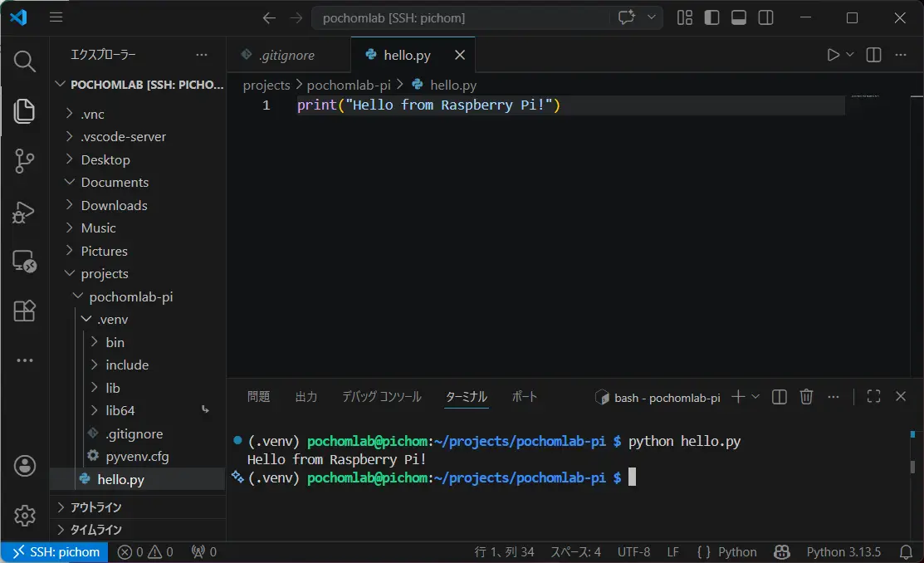Close the hello.py tab
Viewport: 924px width, 563px height.
click(460, 55)
